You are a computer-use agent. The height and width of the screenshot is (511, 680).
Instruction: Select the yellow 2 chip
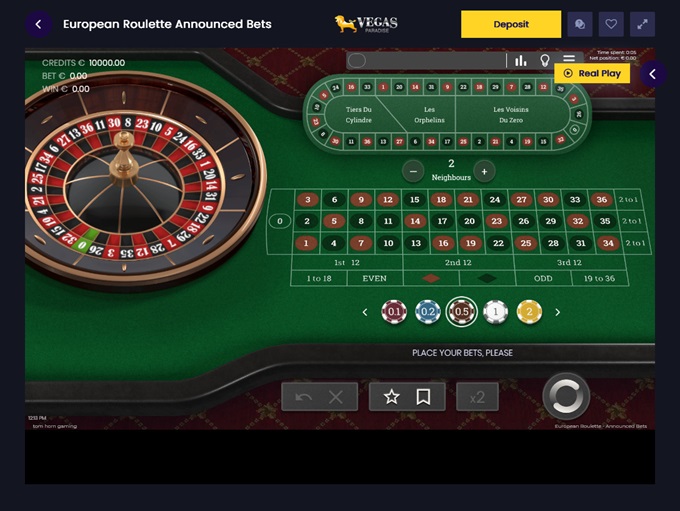coord(529,311)
